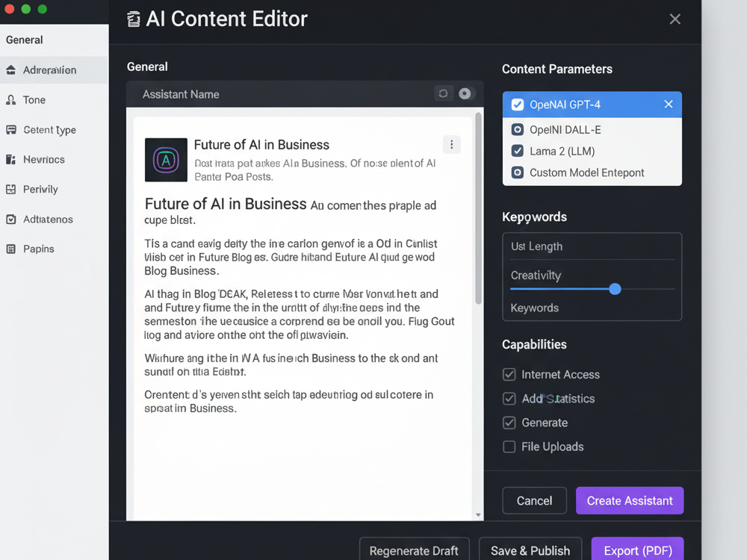Click the AI Content Editor title icon

click(134, 19)
